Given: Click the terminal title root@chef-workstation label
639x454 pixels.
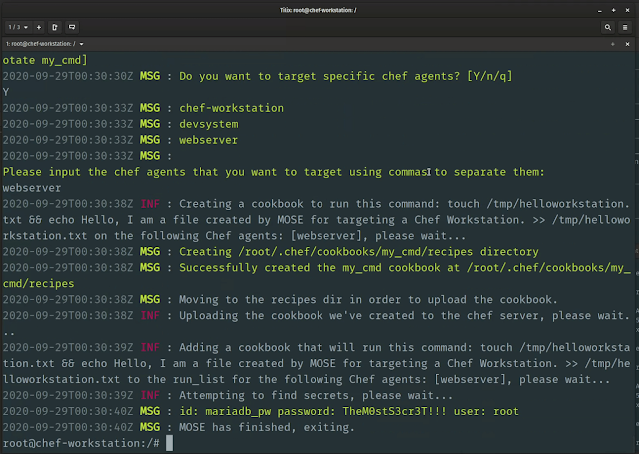Looking at the screenshot, I should tap(40, 44).
